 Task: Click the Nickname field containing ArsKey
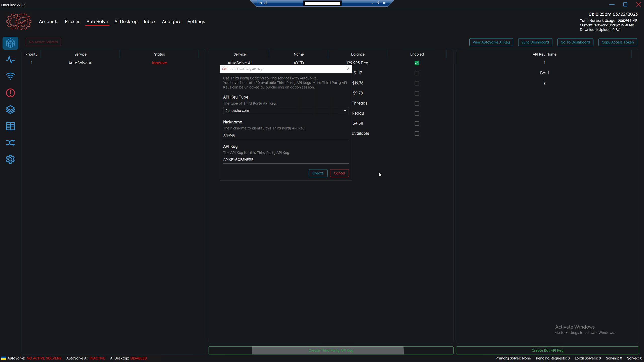point(286,135)
